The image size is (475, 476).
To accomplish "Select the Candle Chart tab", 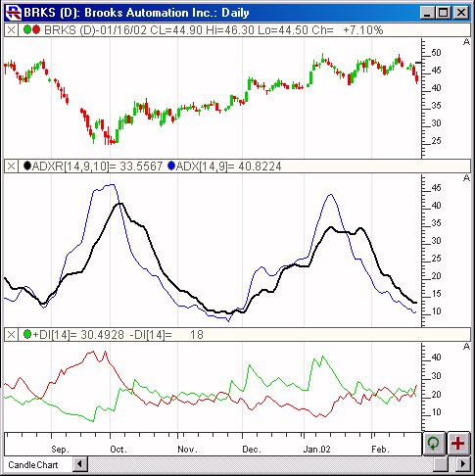I will [33, 465].
